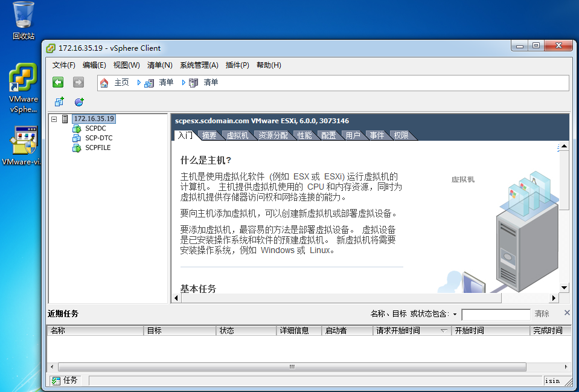Switch to the 用户 tab

point(353,135)
